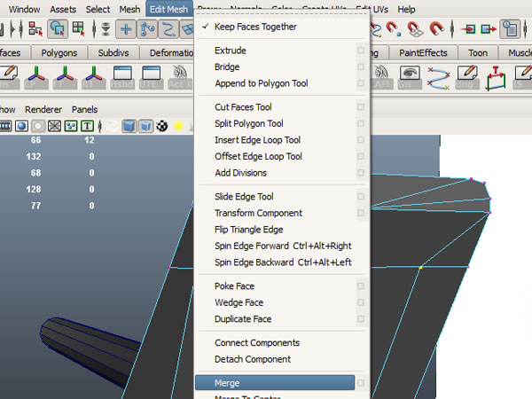Toggle the construction history icon in status line
This screenshot has height=399, width=532.
pos(510,28)
